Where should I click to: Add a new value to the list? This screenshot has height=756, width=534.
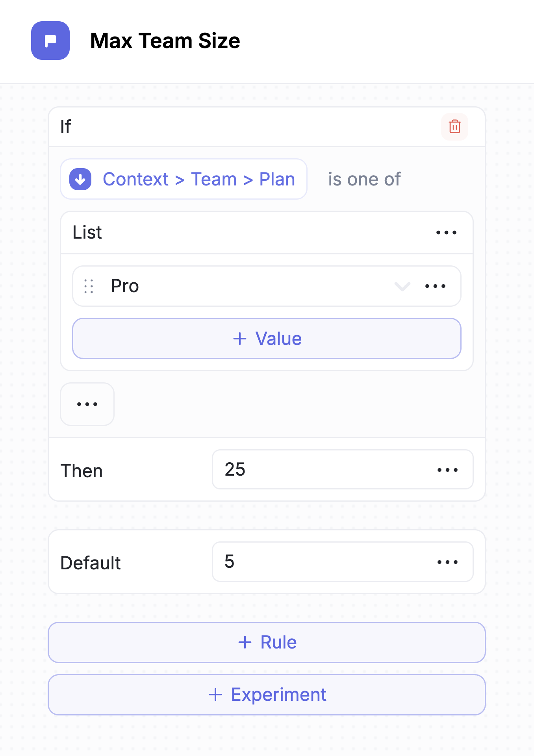tap(267, 339)
